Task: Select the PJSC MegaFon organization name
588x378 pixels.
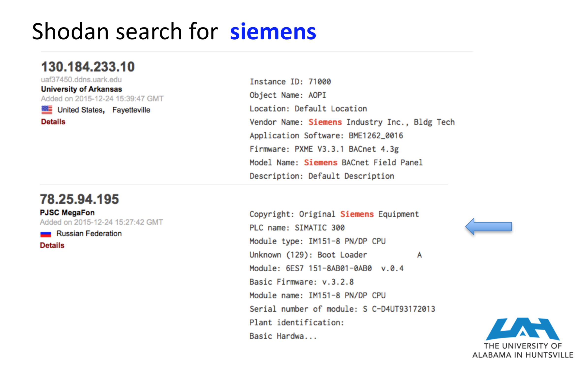Action: [x=67, y=213]
